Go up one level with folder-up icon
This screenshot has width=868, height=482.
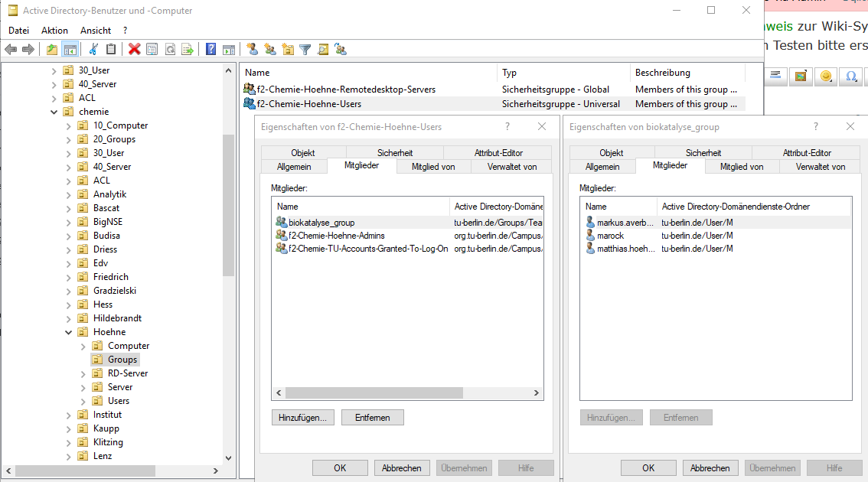[x=52, y=49]
